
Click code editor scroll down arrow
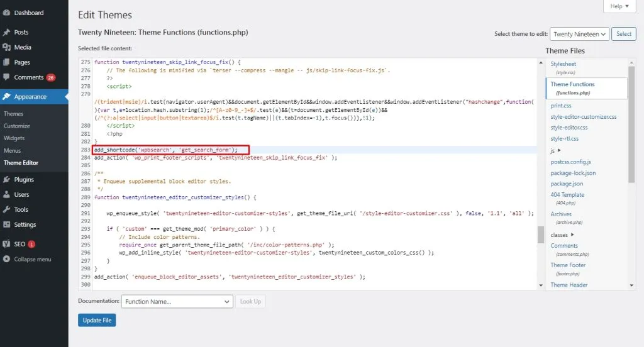[540, 285]
